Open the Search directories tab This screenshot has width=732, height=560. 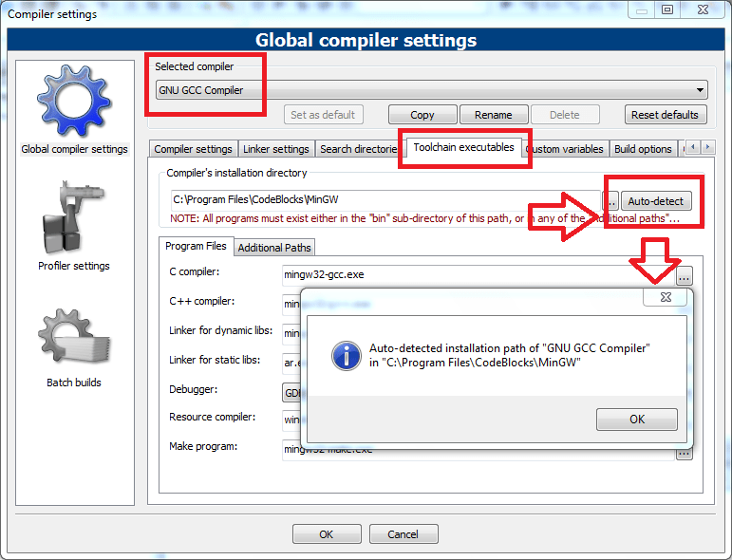coord(358,149)
